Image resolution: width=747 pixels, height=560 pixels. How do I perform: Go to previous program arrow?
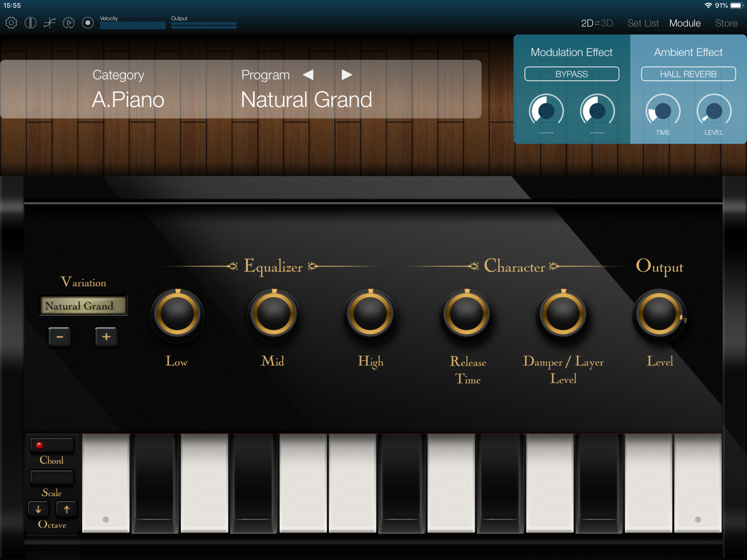click(308, 75)
